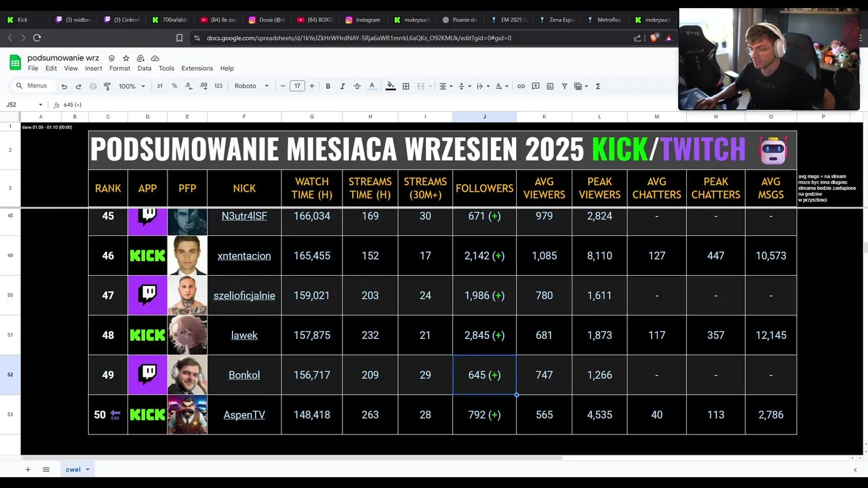Print the spreadsheet via printer icon
868x488 pixels.
point(93,86)
